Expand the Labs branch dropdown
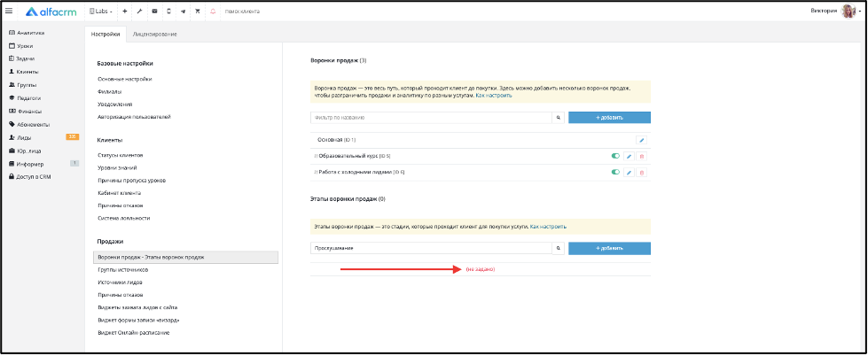Screen dimensions: 868x356 [x=100, y=11]
